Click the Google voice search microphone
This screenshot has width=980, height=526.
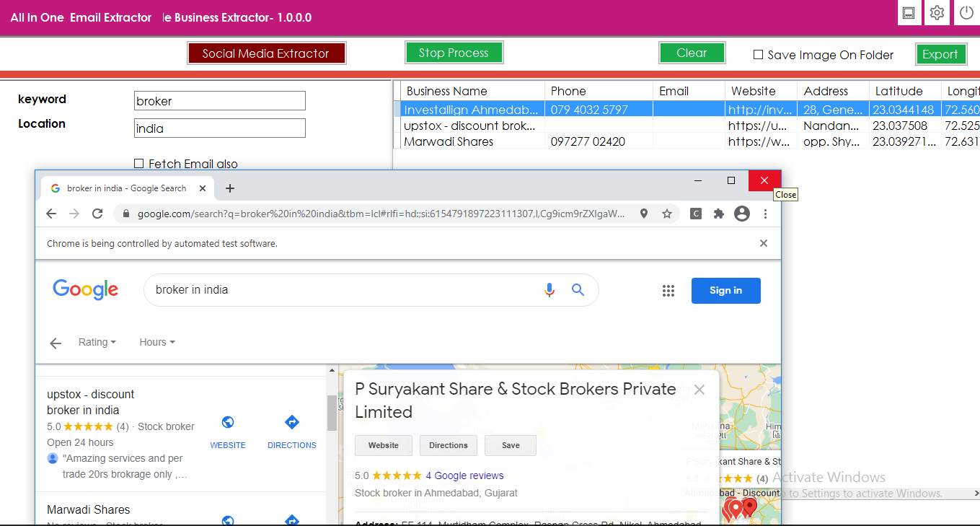[549, 290]
